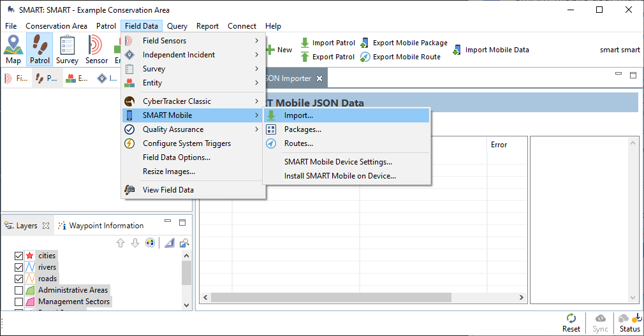Click the Reset icon in status bar

571,321
